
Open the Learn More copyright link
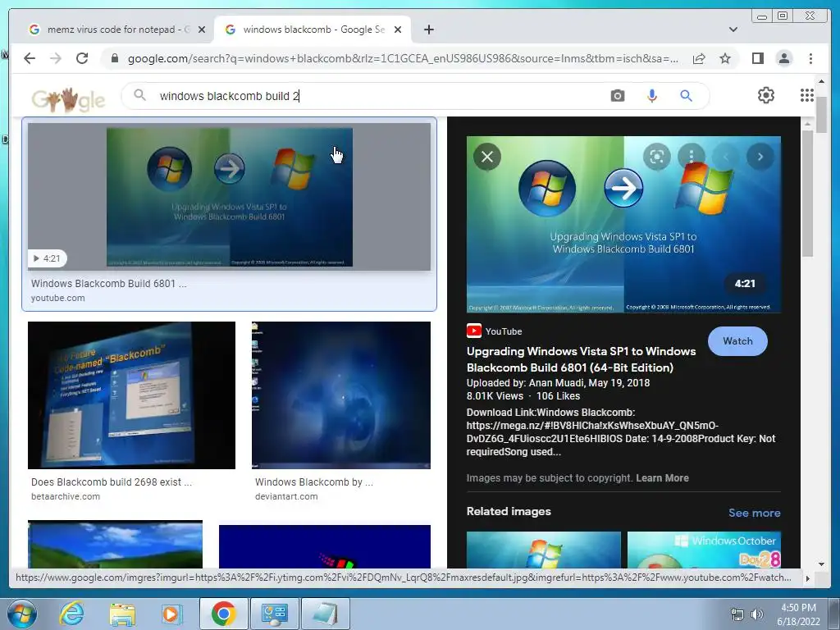coord(662,478)
